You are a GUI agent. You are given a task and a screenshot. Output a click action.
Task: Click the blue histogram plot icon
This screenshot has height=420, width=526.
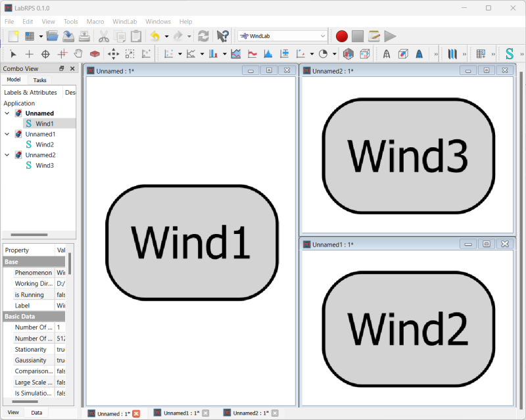tap(268, 54)
